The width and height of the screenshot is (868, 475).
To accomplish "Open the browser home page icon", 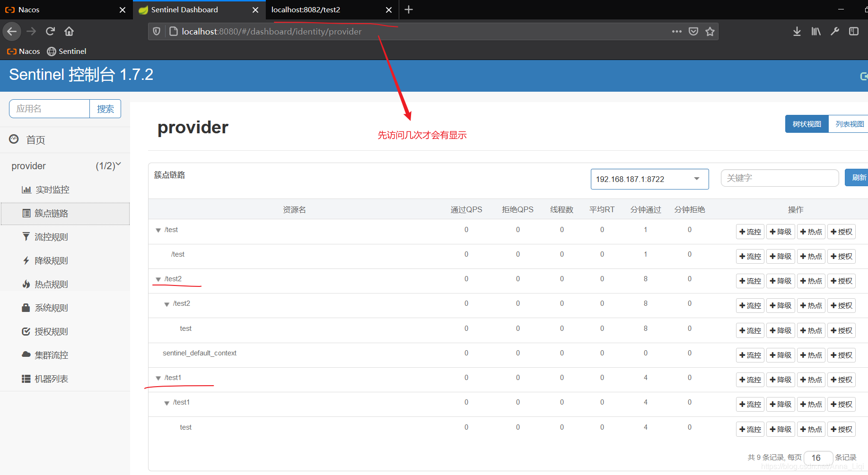I will point(69,31).
